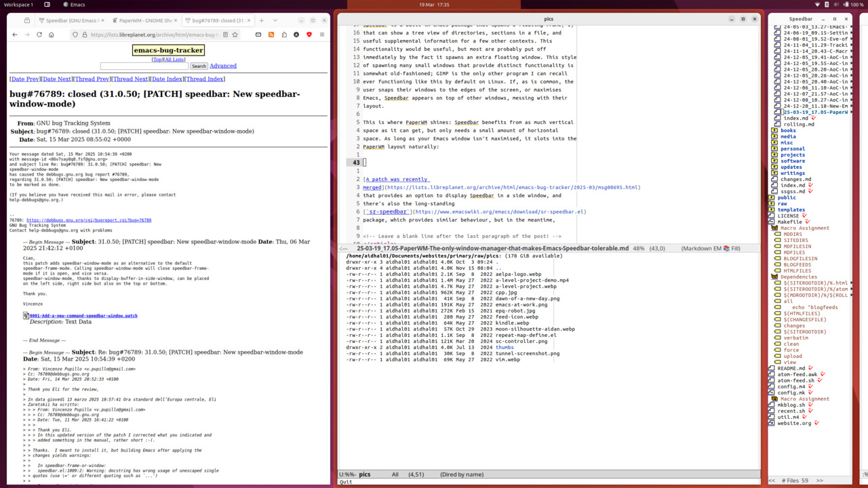Collapse the Makefile entry in Speedbar

coord(772,222)
